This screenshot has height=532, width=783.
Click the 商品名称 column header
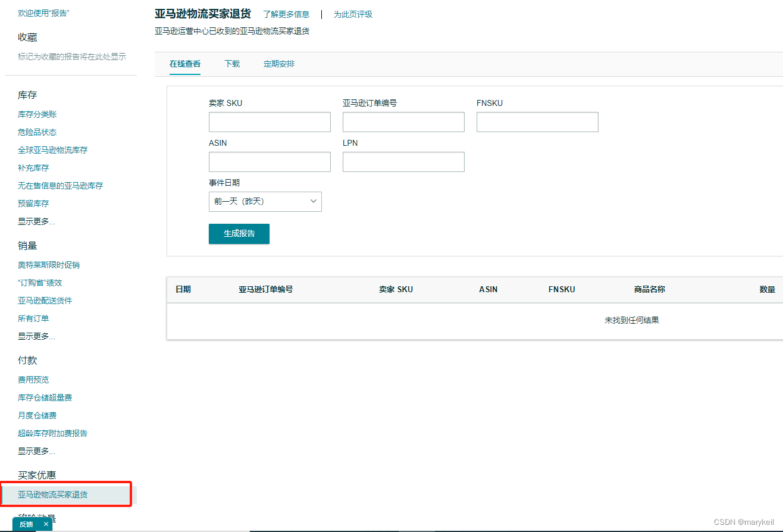coord(650,289)
